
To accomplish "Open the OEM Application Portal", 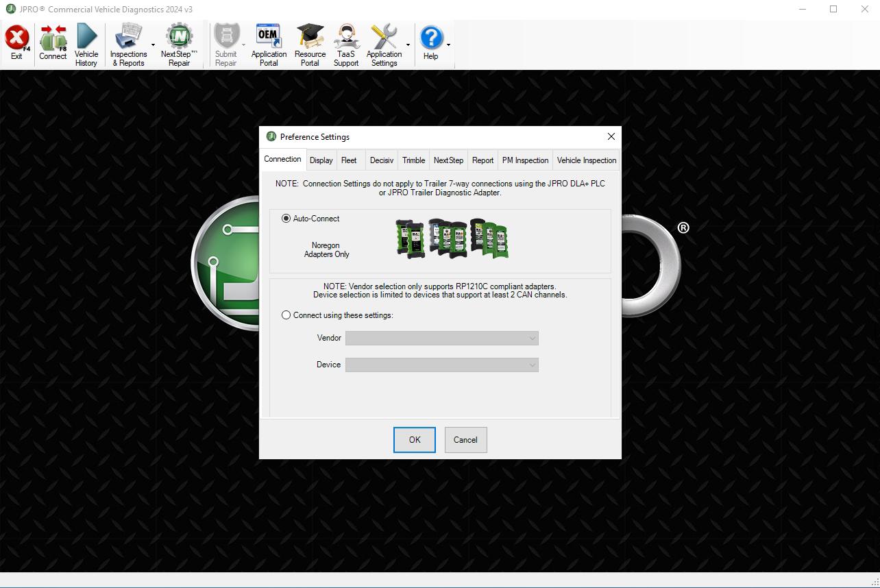I will [x=268, y=43].
